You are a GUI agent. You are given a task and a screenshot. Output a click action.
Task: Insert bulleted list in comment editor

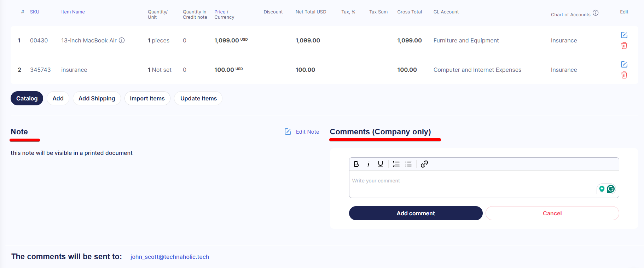[x=408, y=164]
